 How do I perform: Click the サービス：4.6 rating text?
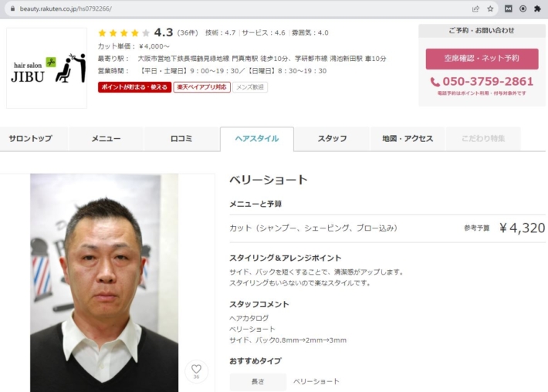263,33
